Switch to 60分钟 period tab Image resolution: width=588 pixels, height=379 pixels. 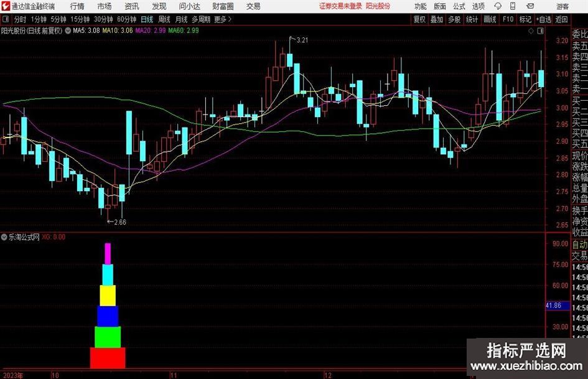(127, 19)
